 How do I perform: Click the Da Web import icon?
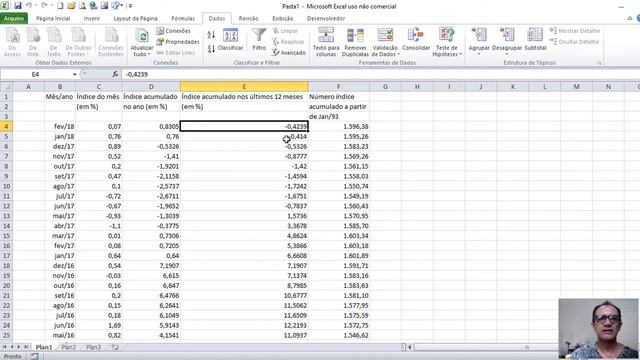click(x=33, y=42)
